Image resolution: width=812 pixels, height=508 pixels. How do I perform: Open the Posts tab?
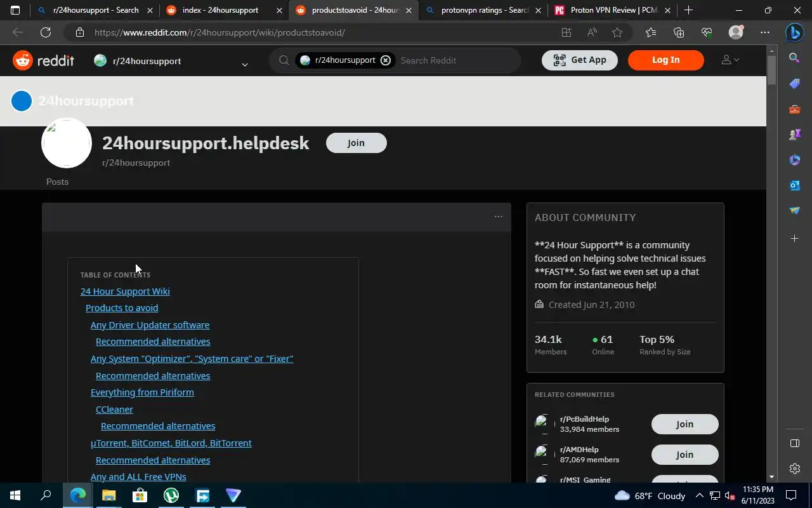point(57,182)
